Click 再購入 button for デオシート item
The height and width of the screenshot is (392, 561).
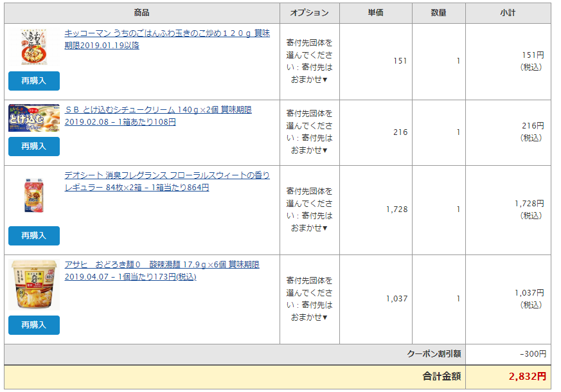[34, 236]
